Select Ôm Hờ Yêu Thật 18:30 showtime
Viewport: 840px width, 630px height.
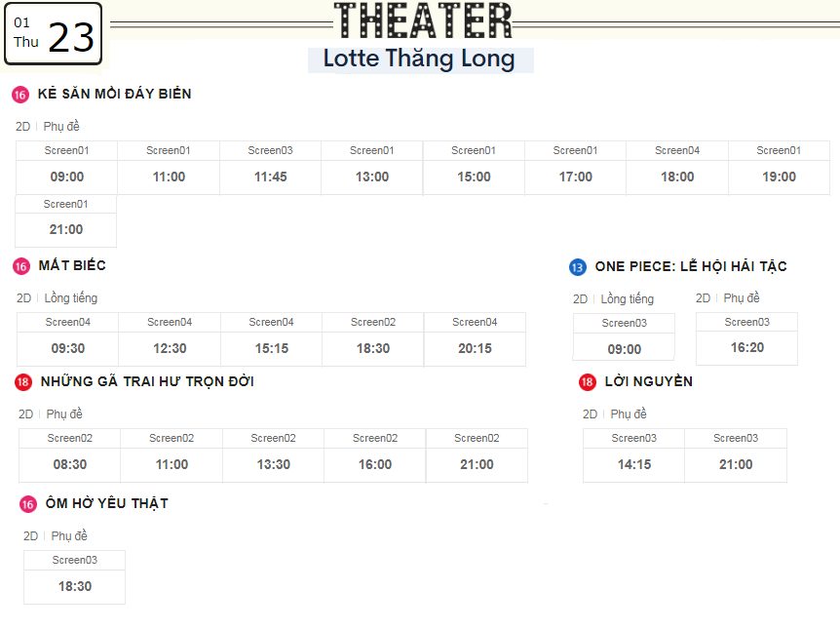[x=74, y=577]
